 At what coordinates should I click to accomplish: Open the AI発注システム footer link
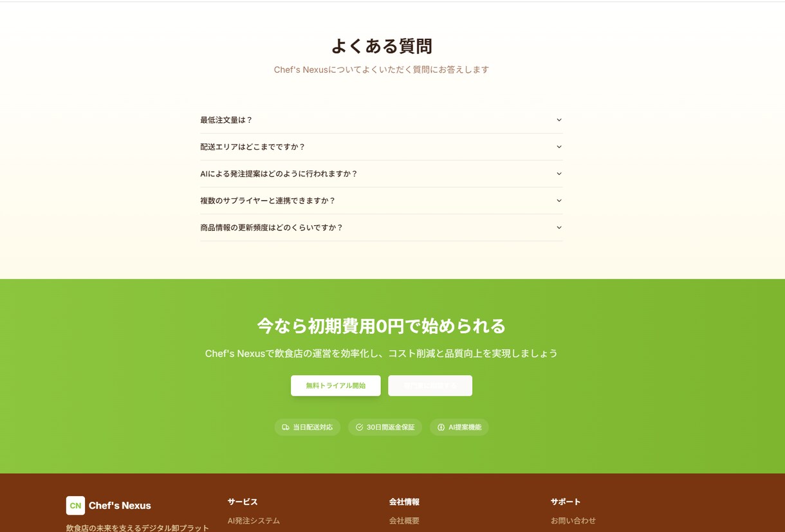coord(254,521)
